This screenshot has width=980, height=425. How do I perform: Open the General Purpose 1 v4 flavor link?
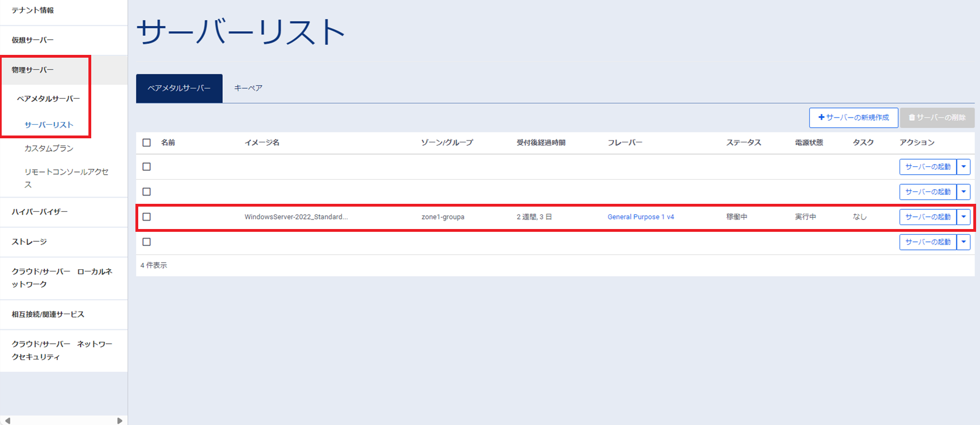point(641,217)
